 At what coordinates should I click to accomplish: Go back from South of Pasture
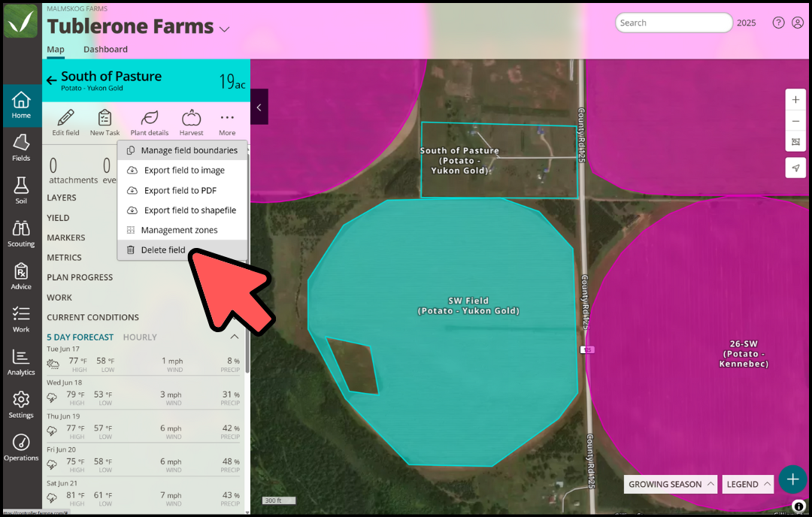point(51,80)
